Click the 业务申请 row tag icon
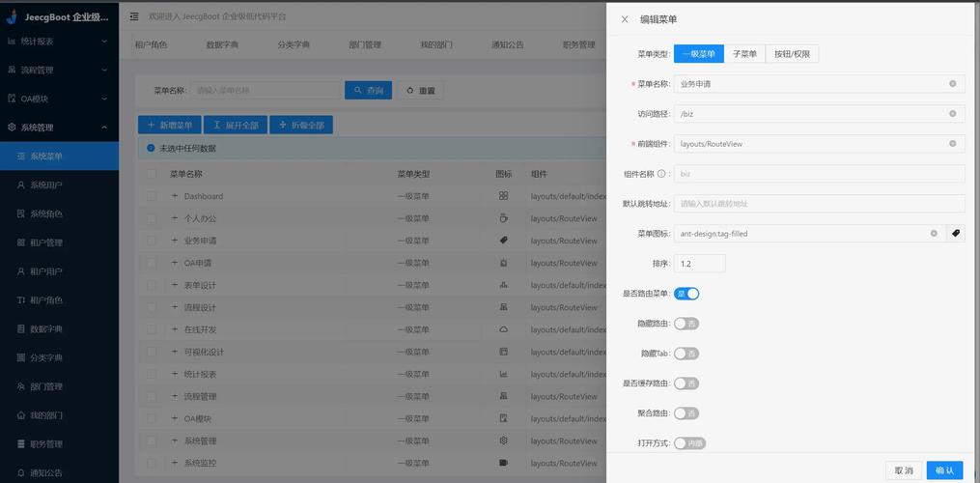 [x=504, y=241]
